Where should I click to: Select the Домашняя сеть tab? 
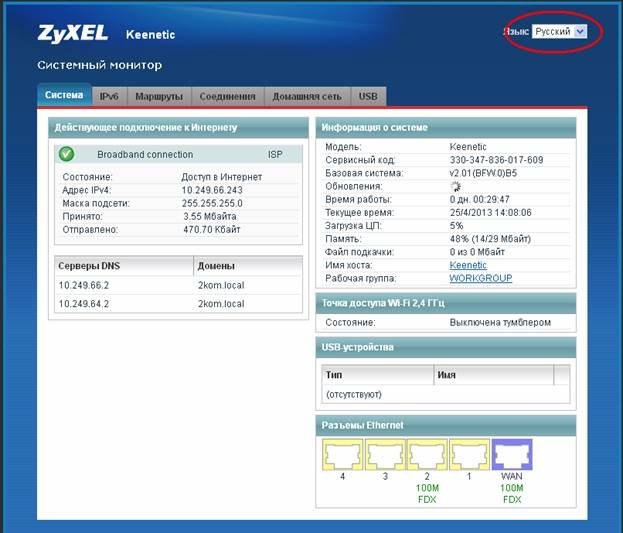point(307,97)
